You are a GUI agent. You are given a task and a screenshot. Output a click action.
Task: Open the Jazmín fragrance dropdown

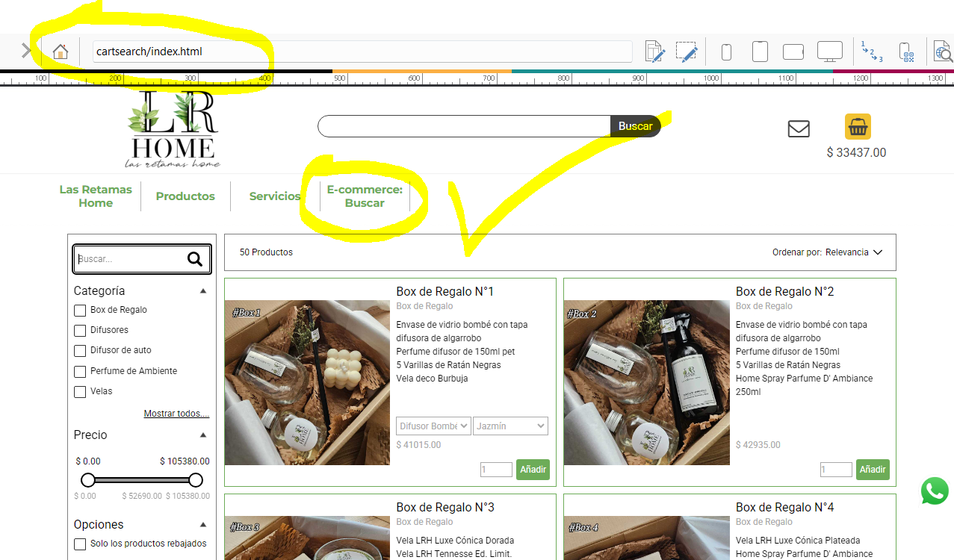(x=511, y=426)
